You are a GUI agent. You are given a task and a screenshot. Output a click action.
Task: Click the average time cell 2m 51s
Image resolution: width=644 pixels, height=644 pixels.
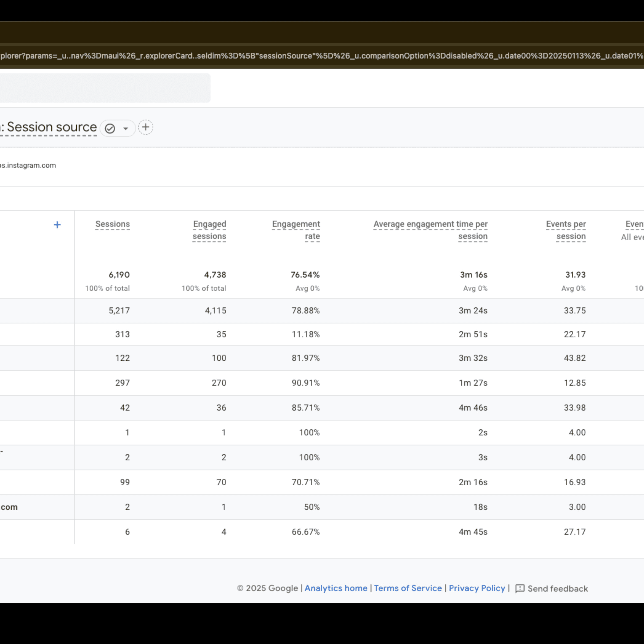click(473, 334)
